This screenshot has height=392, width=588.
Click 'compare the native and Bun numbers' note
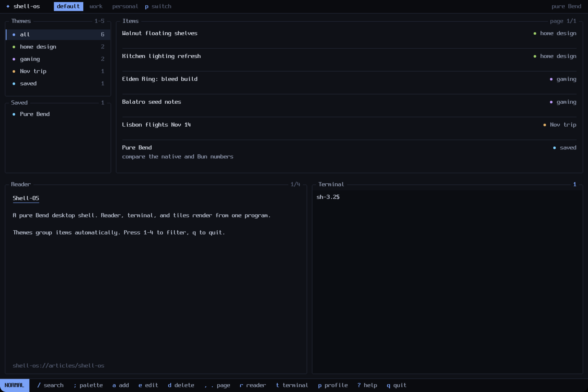coord(178,157)
